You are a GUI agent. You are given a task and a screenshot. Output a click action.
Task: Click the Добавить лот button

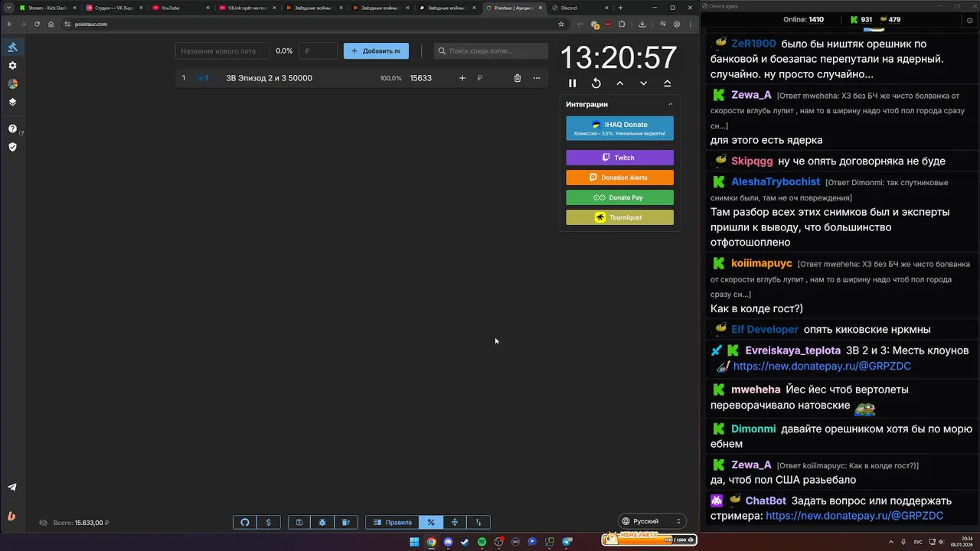(x=376, y=51)
